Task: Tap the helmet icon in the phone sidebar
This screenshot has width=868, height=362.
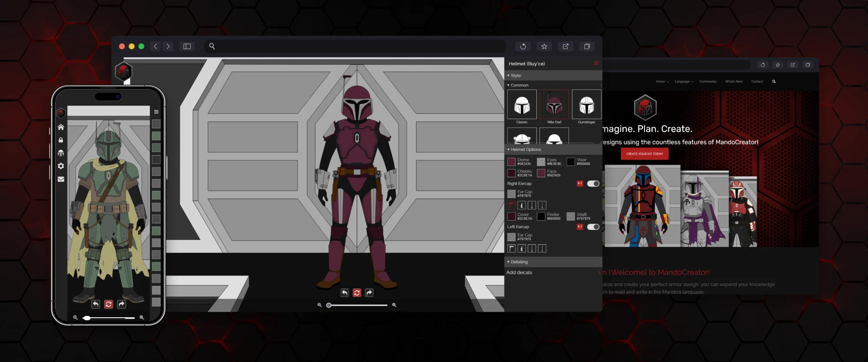Action: (61, 153)
